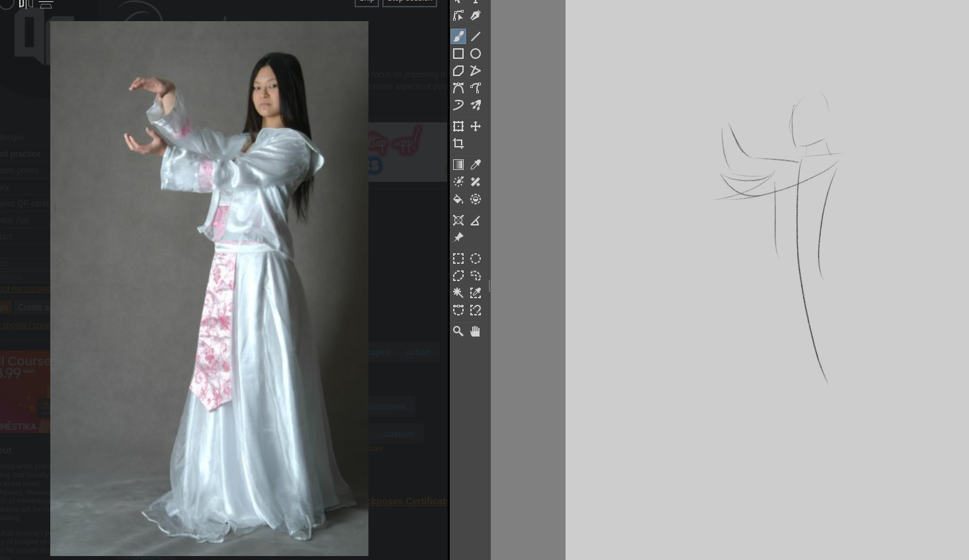
Task: Select the Line tool
Action: click(476, 36)
